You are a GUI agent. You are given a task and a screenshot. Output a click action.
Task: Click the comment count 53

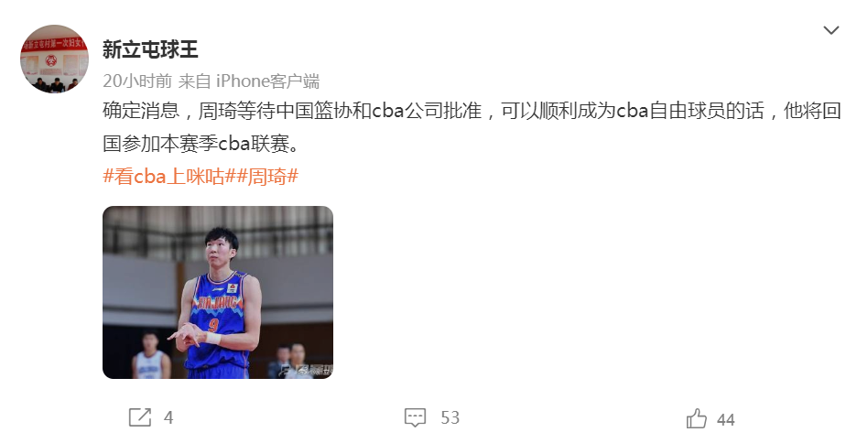450,417
